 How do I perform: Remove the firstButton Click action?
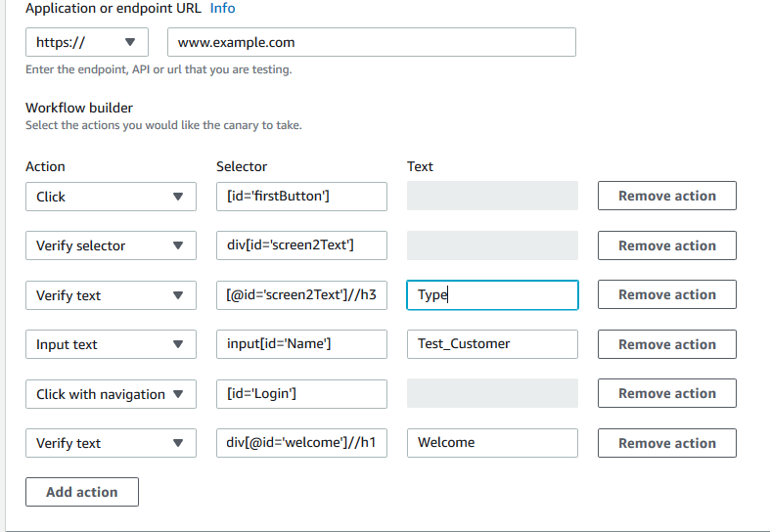coord(666,196)
